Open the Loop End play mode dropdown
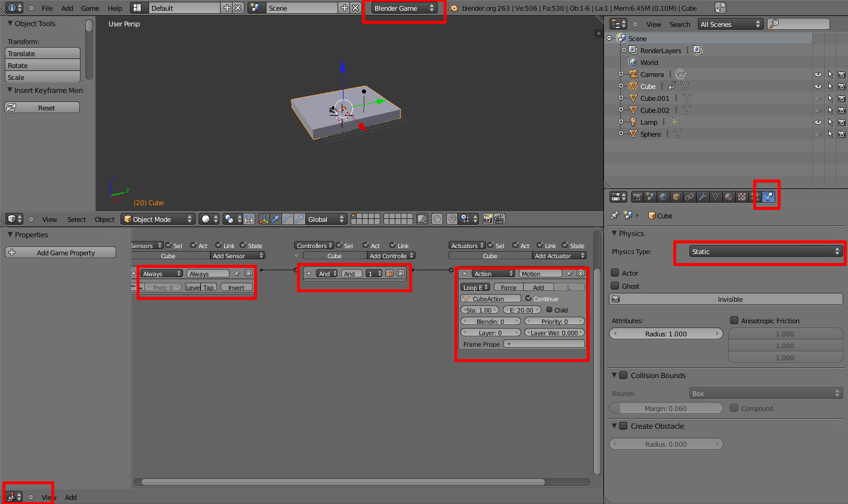The image size is (848, 504). click(x=475, y=287)
